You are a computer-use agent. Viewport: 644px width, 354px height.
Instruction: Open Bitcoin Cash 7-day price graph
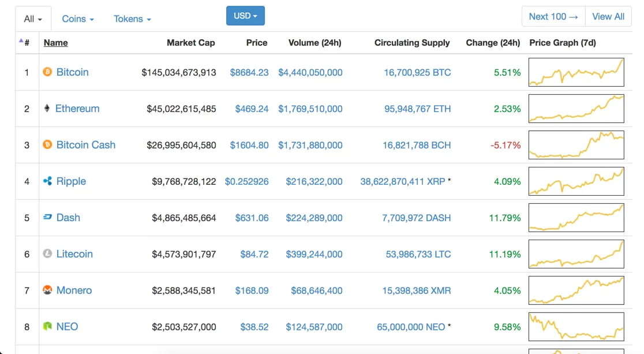tap(576, 145)
